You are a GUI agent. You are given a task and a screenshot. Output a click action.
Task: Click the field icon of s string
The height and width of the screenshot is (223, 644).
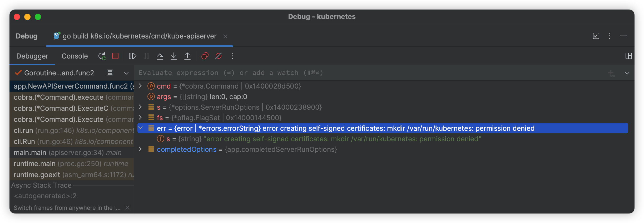click(161, 139)
